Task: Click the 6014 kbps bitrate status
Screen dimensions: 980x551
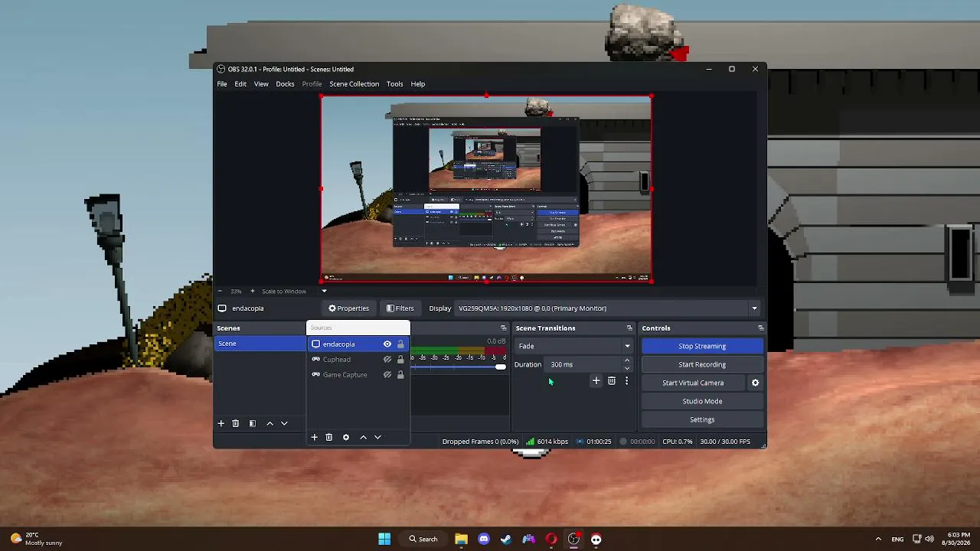Action: click(x=547, y=442)
